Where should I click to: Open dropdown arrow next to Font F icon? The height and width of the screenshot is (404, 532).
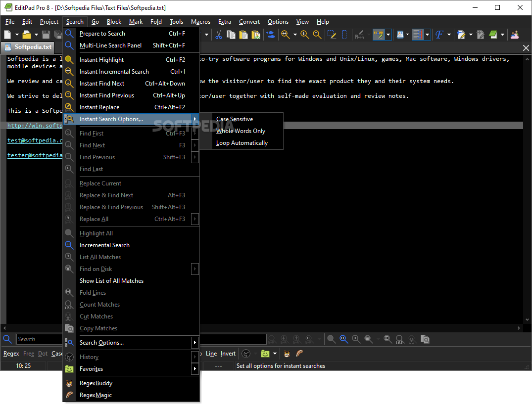tap(449, 35)
